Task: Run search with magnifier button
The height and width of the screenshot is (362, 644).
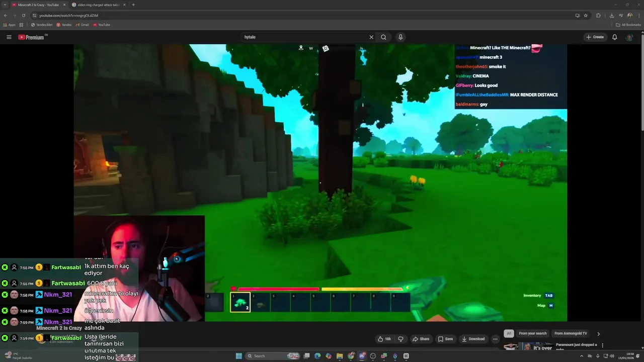Action: click(383, 37)
